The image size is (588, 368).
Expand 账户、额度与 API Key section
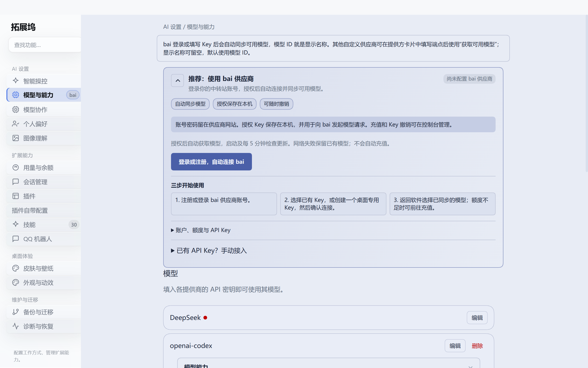pyautogui.click(x=201, y=230)
